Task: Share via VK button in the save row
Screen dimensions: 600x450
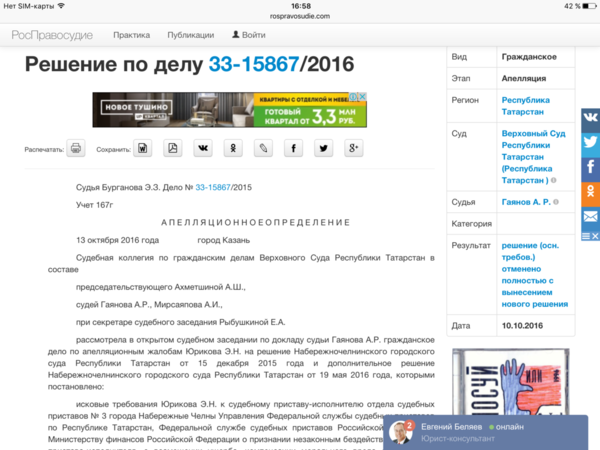Action: 203,149
